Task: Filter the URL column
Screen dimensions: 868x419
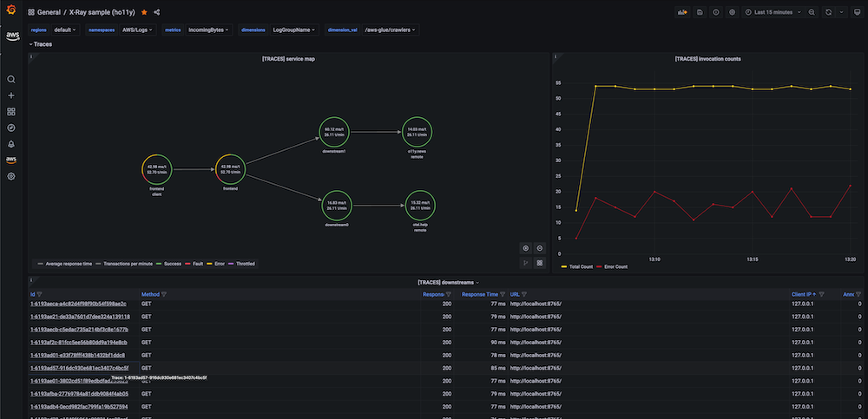Action: click(x=524, y=294)
